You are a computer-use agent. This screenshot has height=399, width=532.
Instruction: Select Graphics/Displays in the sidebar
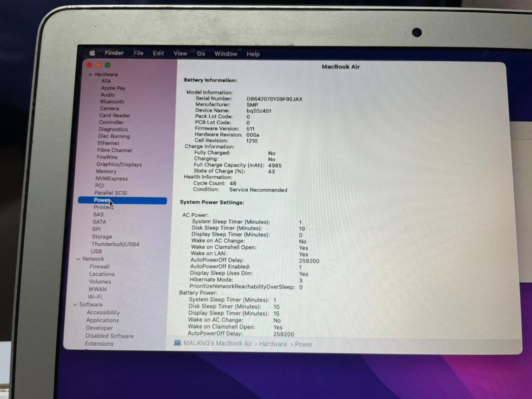(119, 164)
